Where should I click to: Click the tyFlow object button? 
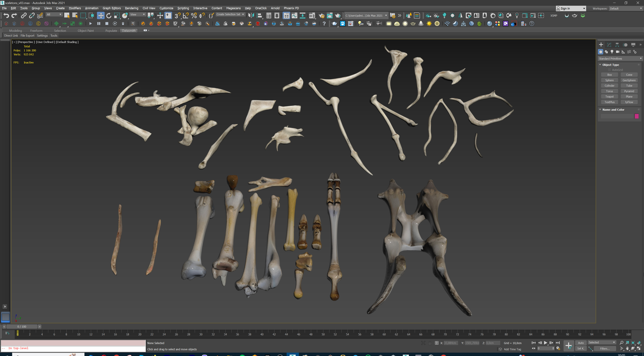click(x=629, y=102)
